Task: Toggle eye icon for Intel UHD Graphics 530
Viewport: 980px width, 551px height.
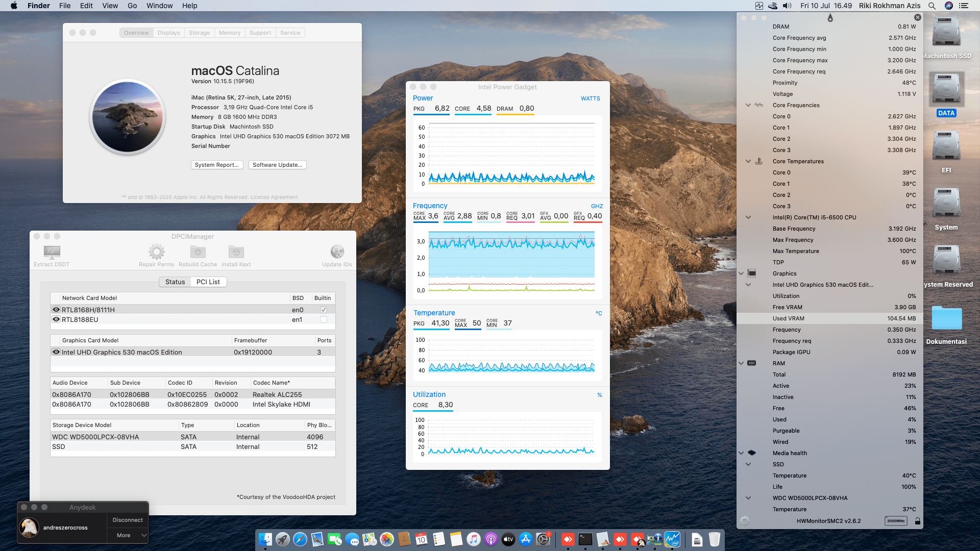Action: tap(56, 352)
